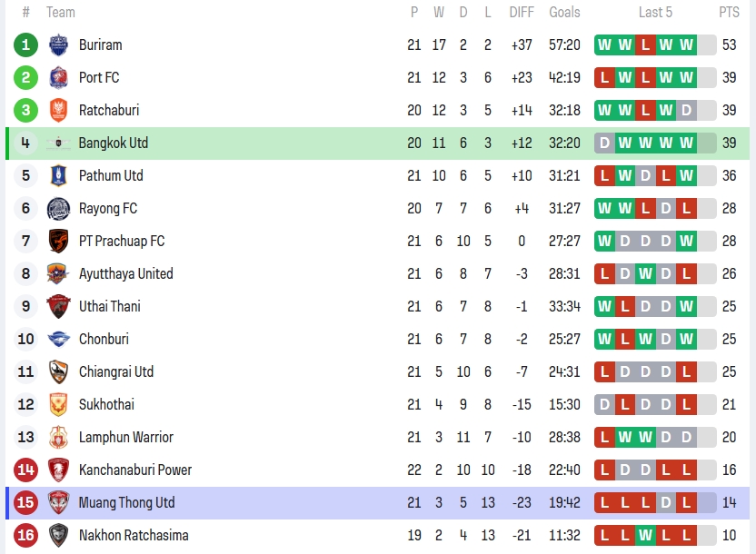Click the Goals column header
The width and height of the screenshot is (756, 554).
564,12
